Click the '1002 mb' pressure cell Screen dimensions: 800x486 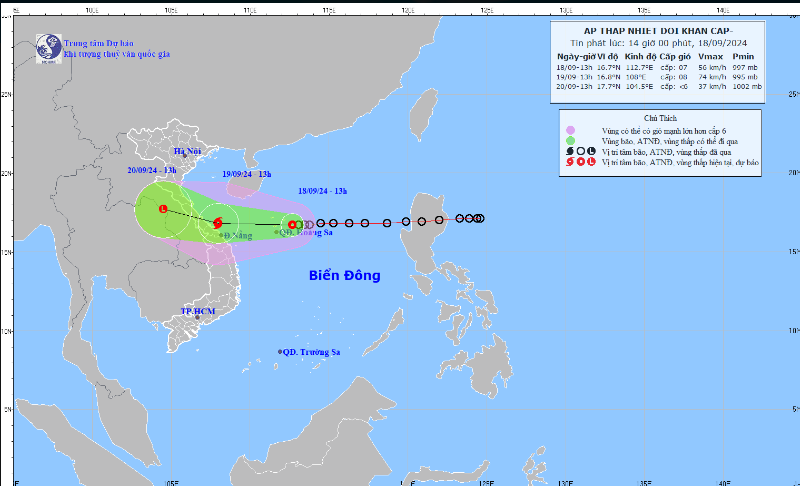pyautogui.click(x=747, y=87)
